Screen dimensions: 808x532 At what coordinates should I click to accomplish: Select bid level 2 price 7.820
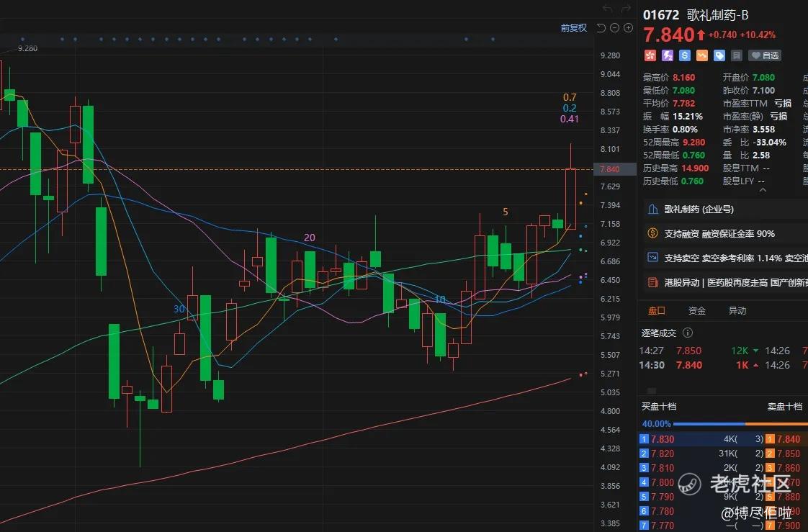tap(662, 454)
